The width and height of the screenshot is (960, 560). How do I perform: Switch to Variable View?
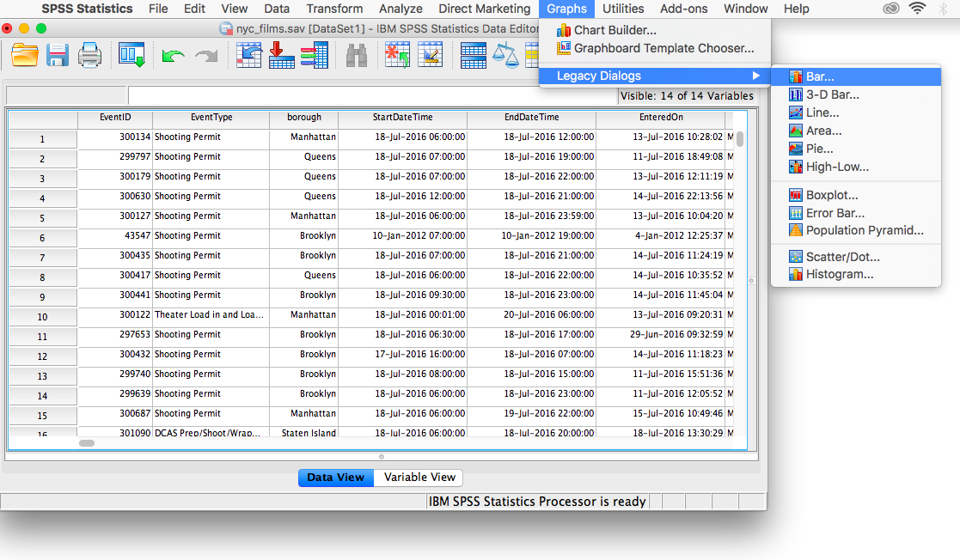click(419, 478)
